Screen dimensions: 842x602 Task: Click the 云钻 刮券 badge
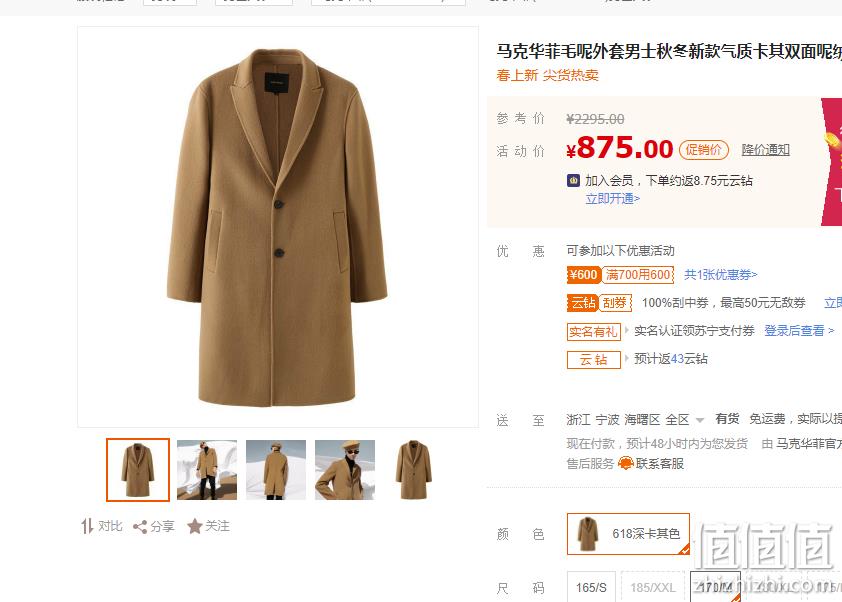pos(599,302)
